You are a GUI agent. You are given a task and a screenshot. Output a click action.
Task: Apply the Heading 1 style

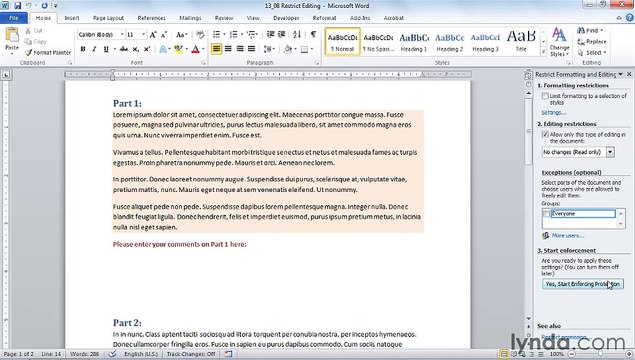click(413, 41)
